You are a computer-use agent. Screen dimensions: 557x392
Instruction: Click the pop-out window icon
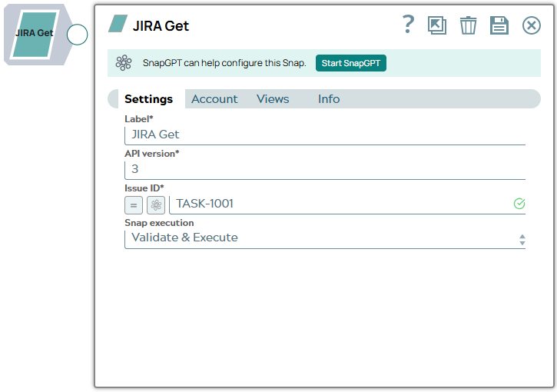pos(437,25)
